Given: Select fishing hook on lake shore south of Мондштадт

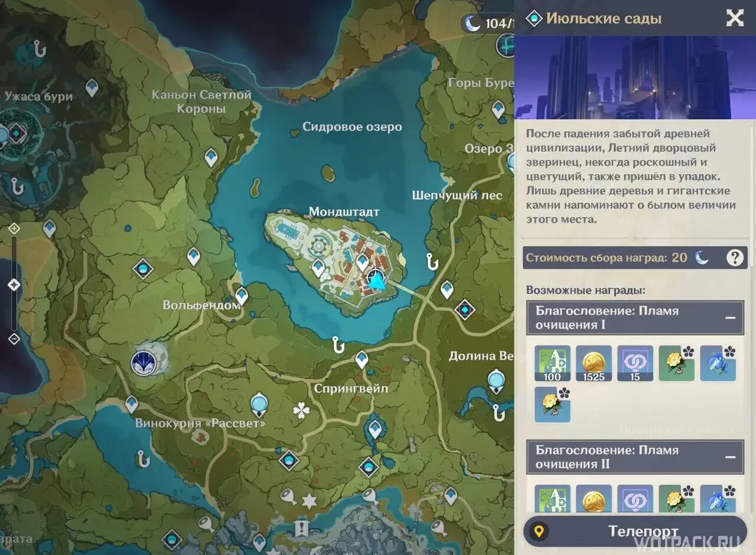Looking at the screenshot, I should click(338, 344).
